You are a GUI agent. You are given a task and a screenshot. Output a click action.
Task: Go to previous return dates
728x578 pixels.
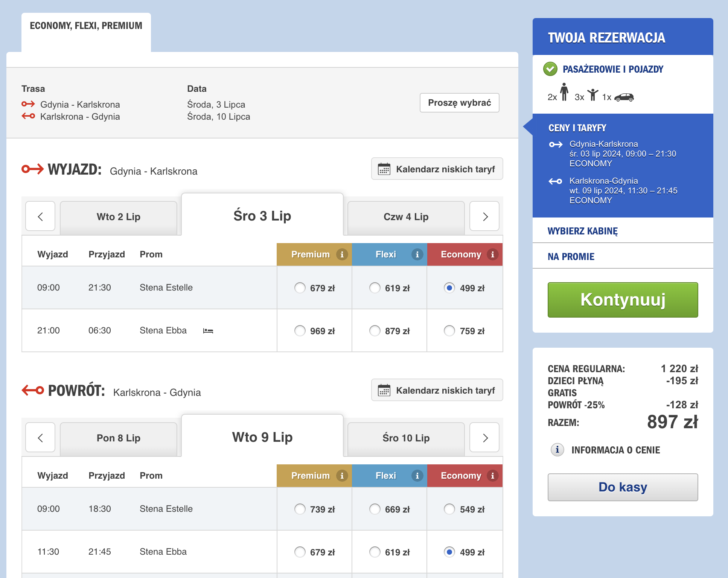click(x=40, y=438)
